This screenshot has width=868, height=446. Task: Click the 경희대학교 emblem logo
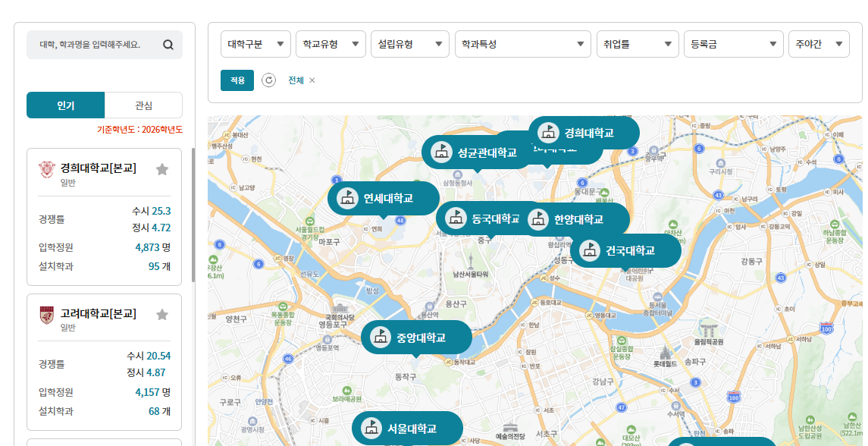tap(47, 170)
